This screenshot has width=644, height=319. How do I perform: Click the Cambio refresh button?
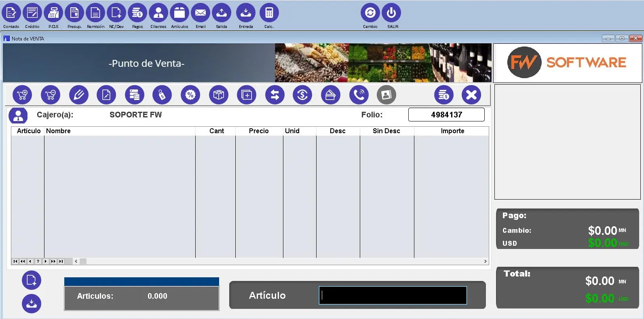coord(370,13)
